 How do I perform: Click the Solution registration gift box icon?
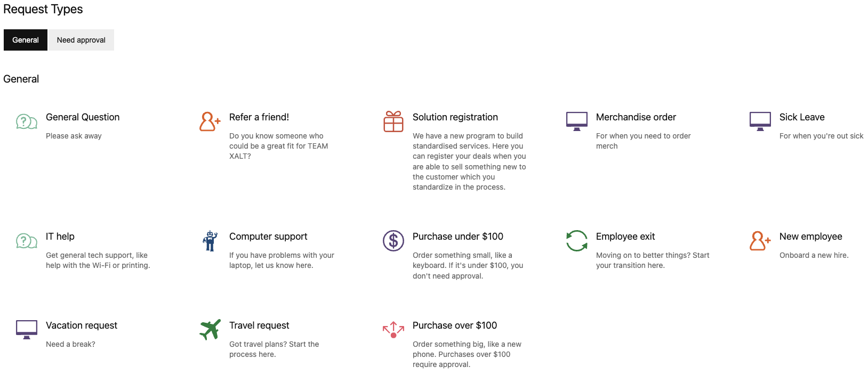(393, 121)
